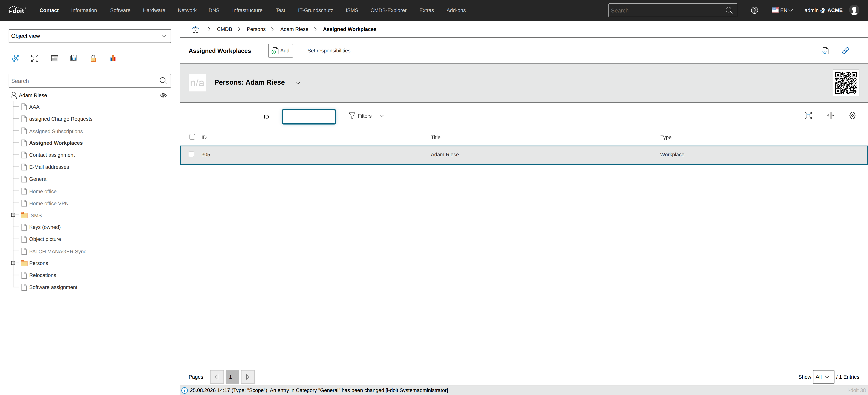This screenshot has height=395, width=868.
Task: Click the Filters funnel button
Action: point(361,116)
